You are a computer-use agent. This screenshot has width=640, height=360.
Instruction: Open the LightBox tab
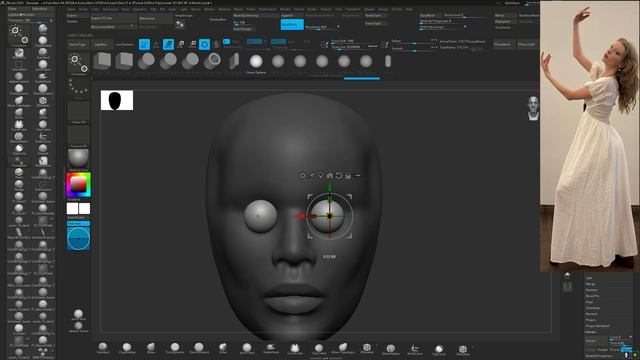pos(100,44)
